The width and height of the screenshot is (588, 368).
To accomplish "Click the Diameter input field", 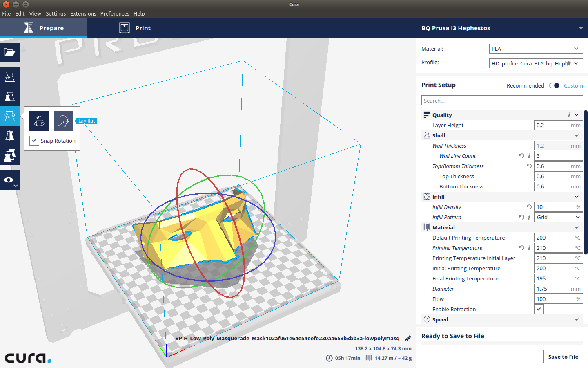I will point(558,289).
